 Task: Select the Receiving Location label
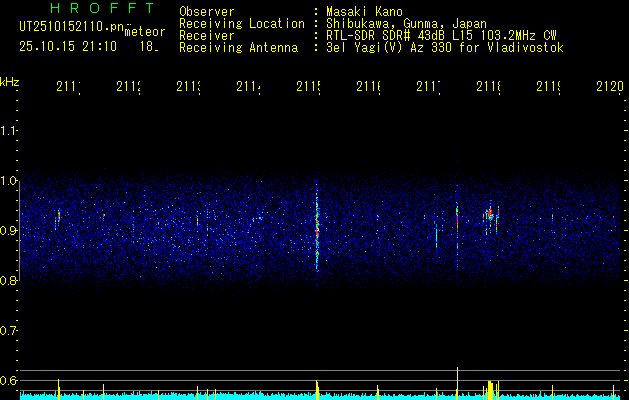242,24
